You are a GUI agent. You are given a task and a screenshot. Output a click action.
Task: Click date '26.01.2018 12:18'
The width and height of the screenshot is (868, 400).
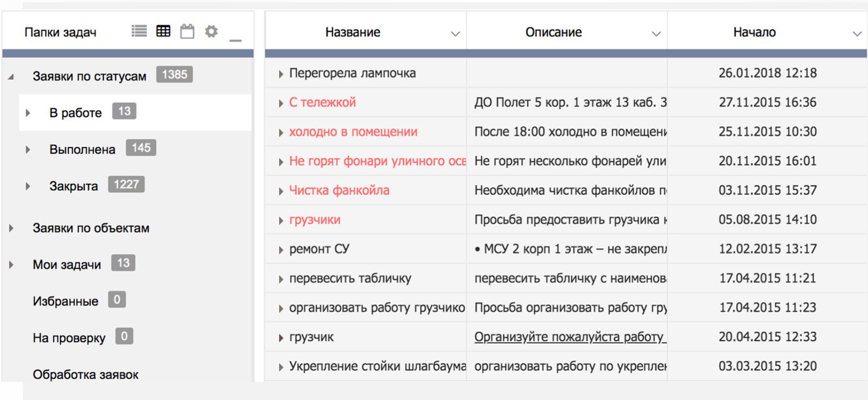[x=768, y=73]
